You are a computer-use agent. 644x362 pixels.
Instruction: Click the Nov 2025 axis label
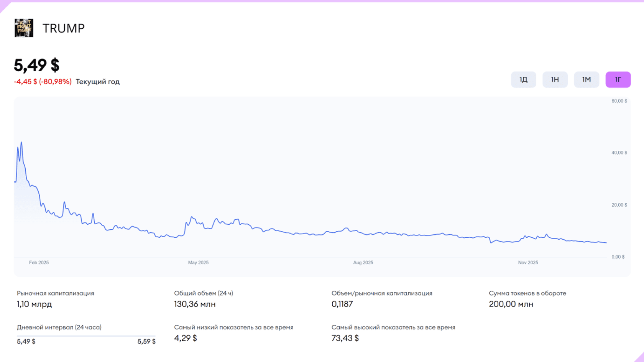coord(528,262)
